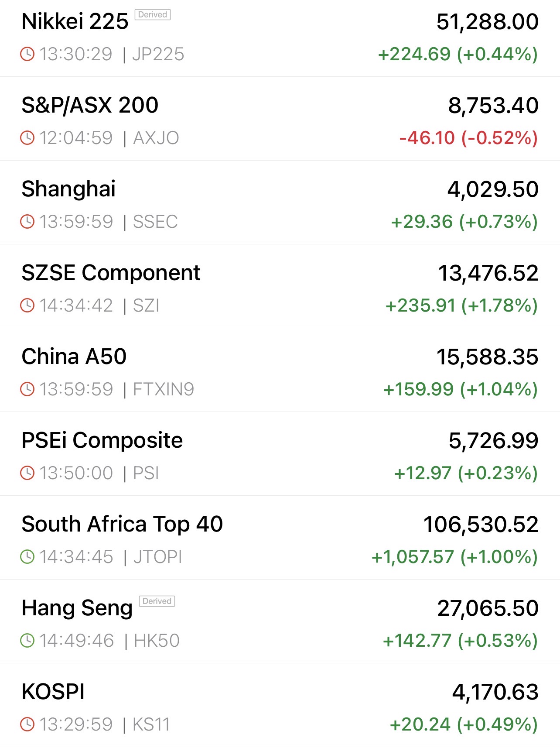Tap the KOSPI clock status icon
This screenshot has width=560, height=748.
click(27, 724)
